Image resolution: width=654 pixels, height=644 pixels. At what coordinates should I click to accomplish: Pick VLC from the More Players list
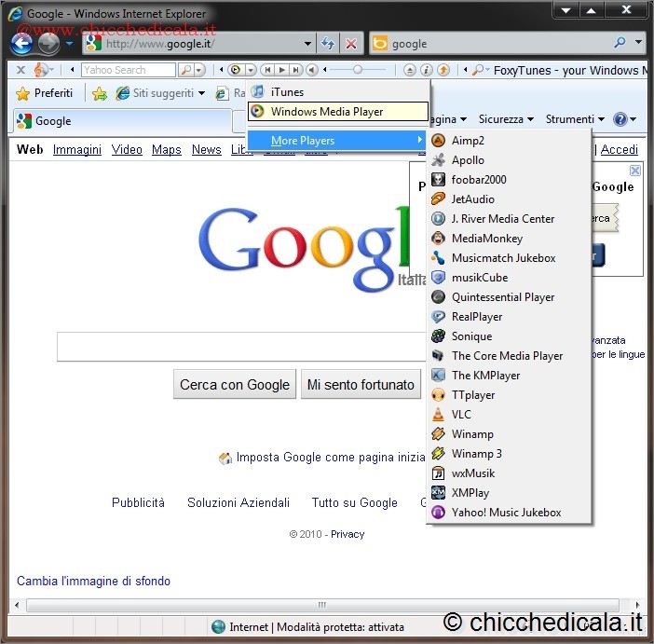click(x=461, y=415)
